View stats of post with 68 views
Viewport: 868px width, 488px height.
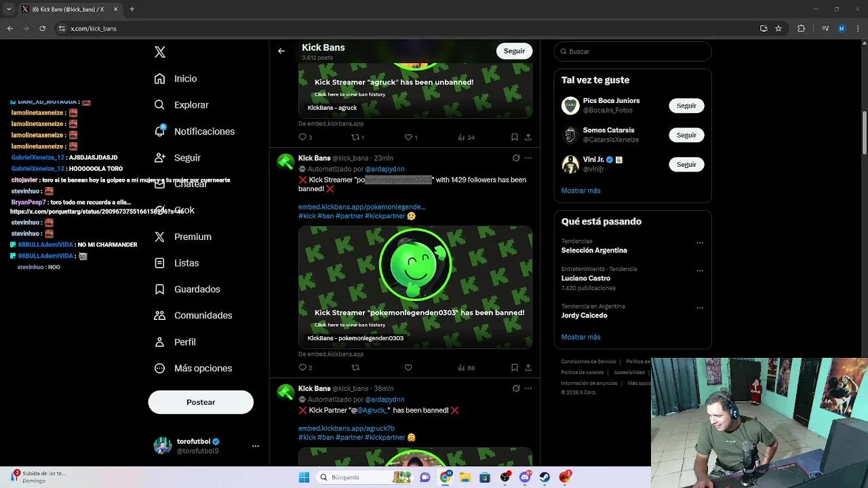tap(466, 367)
